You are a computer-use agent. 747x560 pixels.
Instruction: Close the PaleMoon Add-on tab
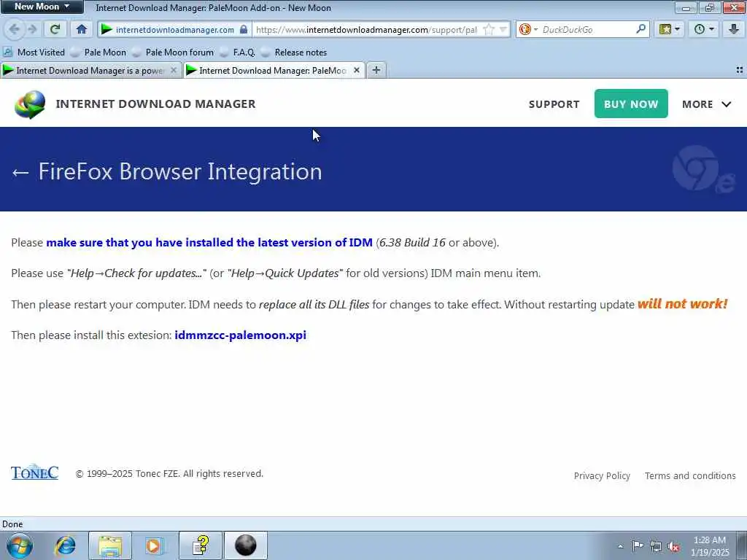tap(356, 71)
